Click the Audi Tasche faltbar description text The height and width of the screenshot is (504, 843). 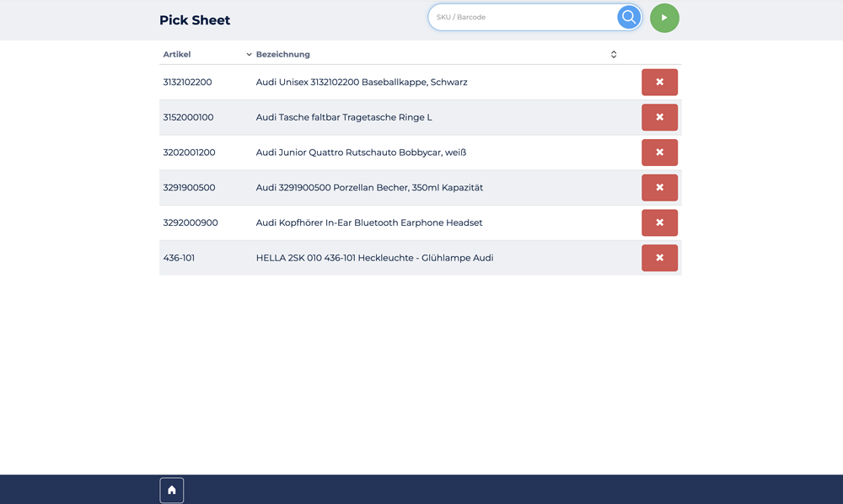[344, 117]
